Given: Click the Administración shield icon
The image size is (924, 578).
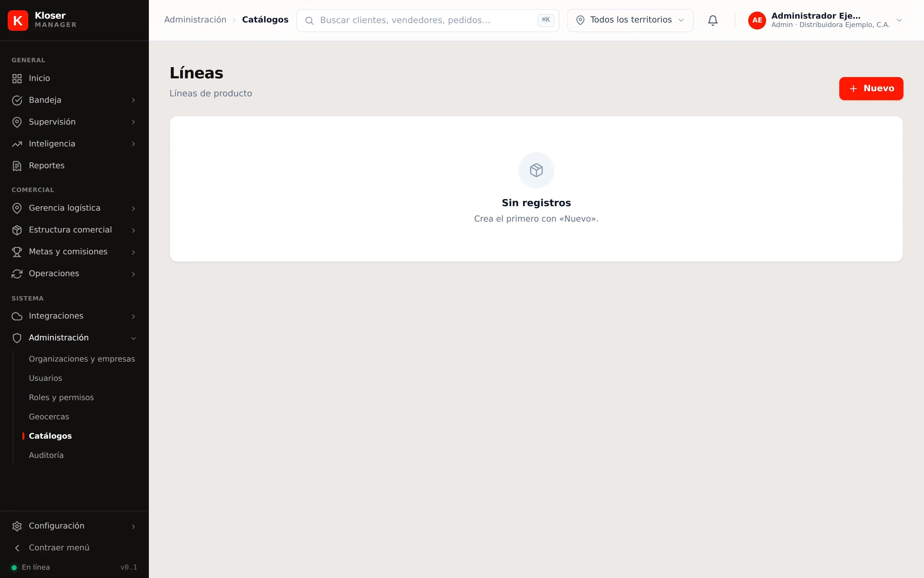Looking at the screenshot, I should click(x=17, y=337).
